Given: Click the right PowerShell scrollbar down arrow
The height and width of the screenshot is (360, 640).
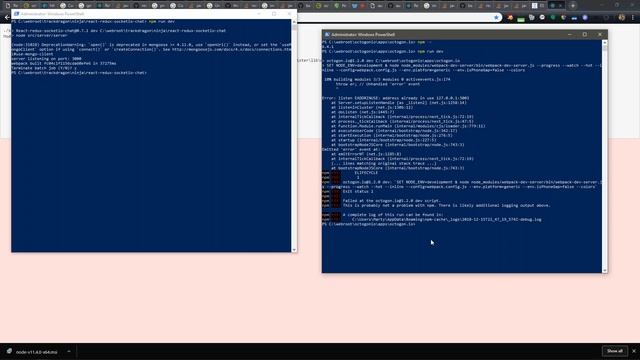Looking at the screenshot, I should (x=604, y=270).
